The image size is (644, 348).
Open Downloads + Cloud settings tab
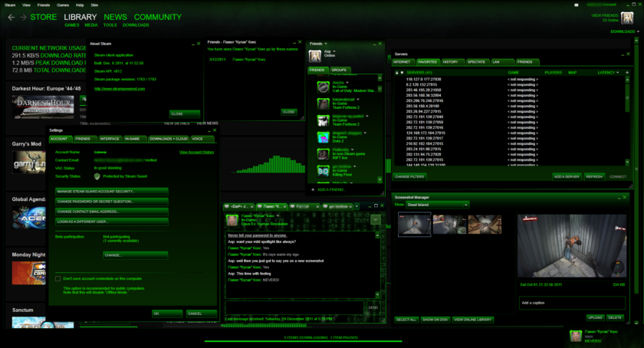pyautogui.click(x=169, y=139)
